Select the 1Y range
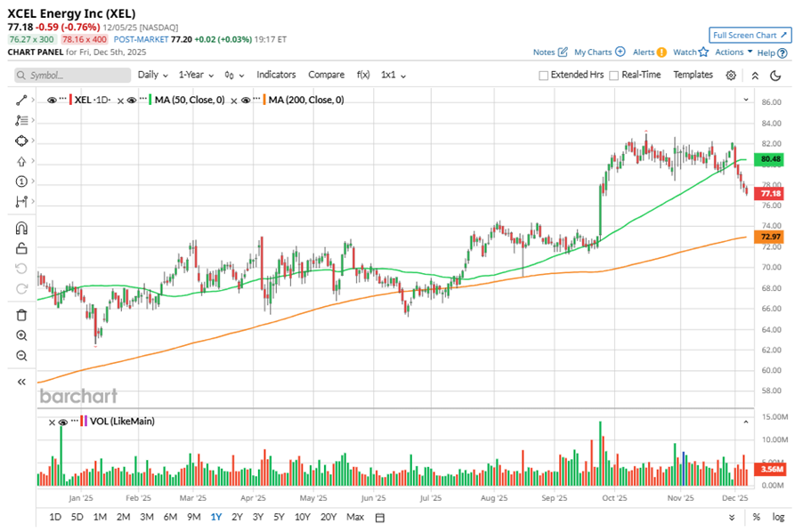803x532 pixels. click(216, 517)
